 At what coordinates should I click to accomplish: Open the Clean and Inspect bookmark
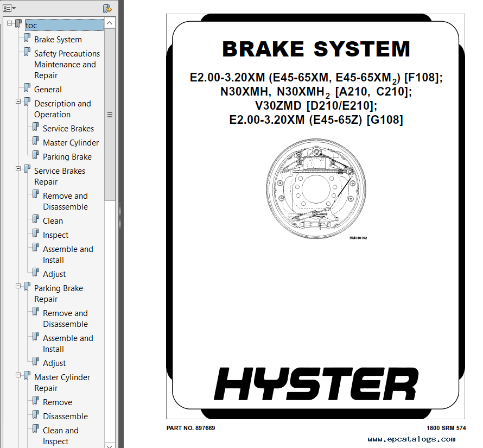[61, 436]
